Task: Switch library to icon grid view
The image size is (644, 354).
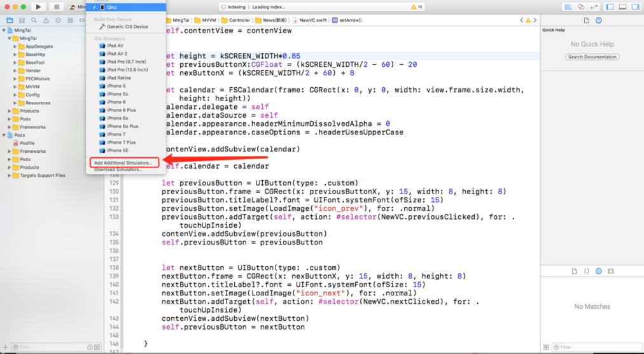Action: (546, 348)
